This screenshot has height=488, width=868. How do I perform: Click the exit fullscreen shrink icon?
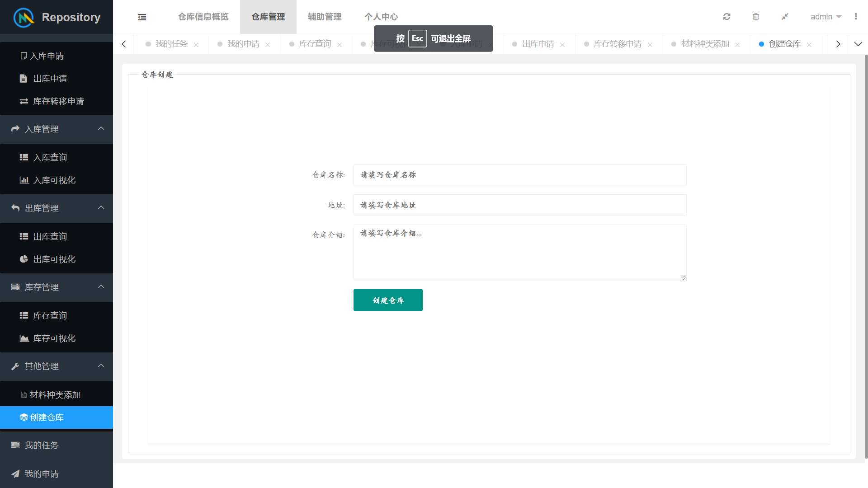tap(785, 17)
